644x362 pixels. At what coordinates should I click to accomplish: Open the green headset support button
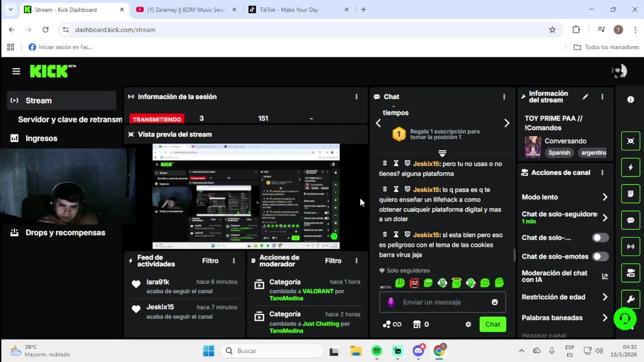tap(625, 319)
